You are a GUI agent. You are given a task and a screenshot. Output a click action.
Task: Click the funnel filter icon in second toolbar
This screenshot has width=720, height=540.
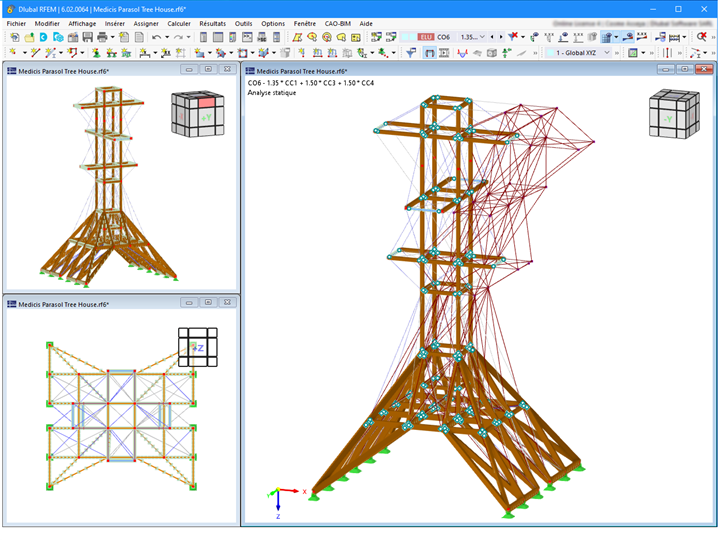pos(411,53)
